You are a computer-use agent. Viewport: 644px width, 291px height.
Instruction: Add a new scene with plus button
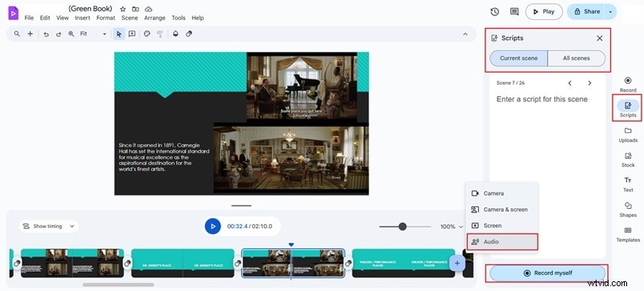click(457, 263)
